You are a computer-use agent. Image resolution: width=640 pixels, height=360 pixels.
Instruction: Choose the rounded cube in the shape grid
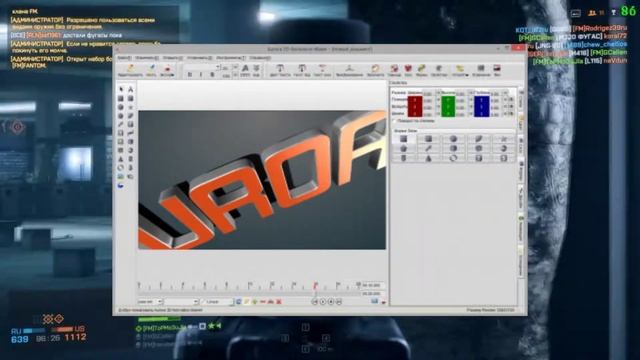coord(428,139)
